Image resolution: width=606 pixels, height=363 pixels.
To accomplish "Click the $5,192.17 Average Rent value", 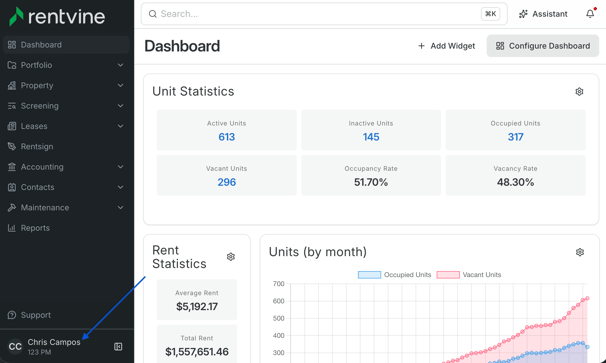I will pyautogui.click(x=197, y=307).
